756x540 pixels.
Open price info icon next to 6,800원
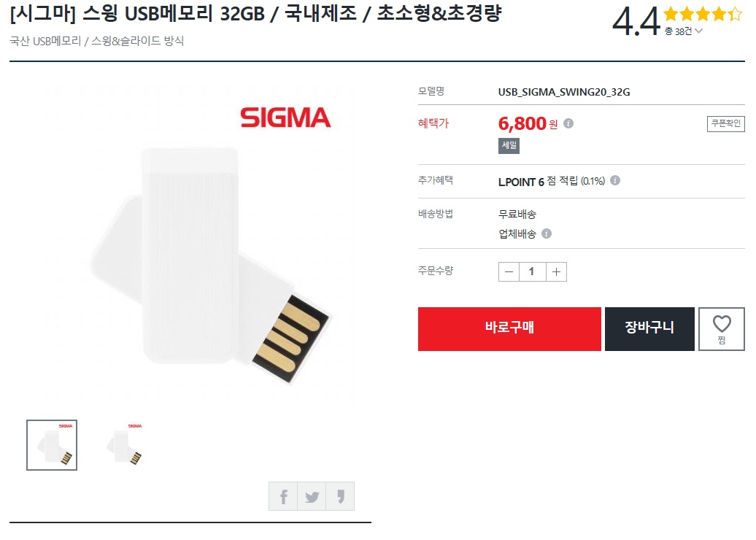(x=568, y=123)
